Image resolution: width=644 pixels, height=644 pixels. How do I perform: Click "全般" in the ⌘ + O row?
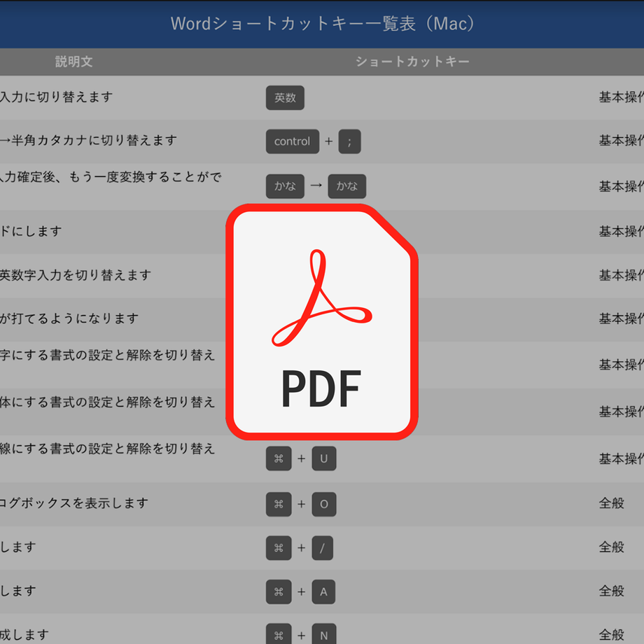point(612,503)
